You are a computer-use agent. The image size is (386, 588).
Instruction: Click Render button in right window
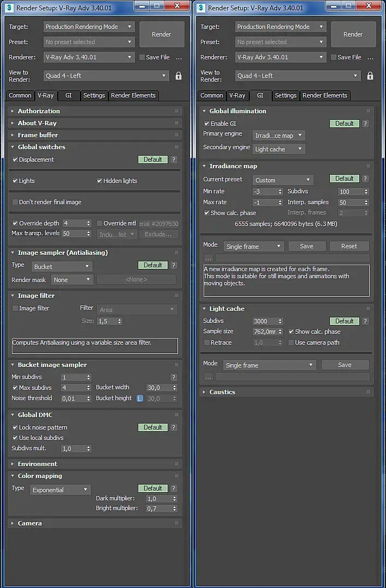tap(353, 34)
